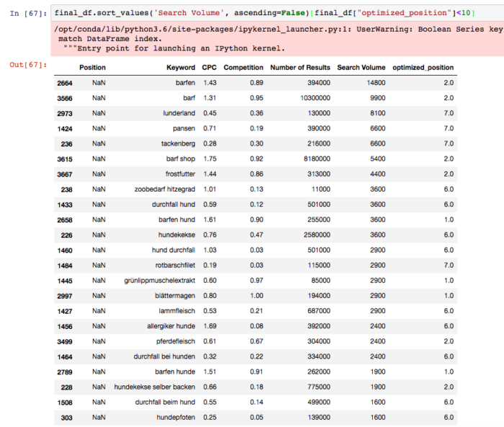Click the keyword cell 'tackenberg'

[178, 143]
